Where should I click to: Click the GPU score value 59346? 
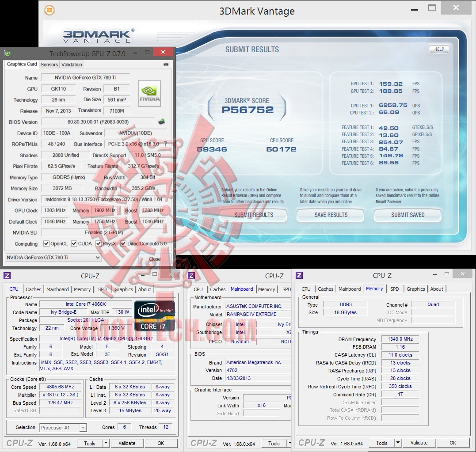[x=212, y=149]
